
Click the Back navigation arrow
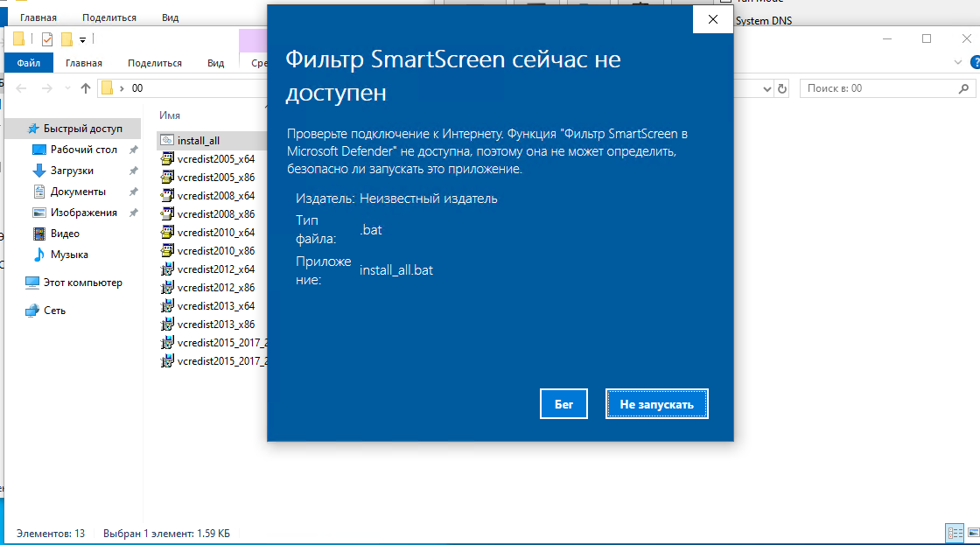click(x=21, y=88)
